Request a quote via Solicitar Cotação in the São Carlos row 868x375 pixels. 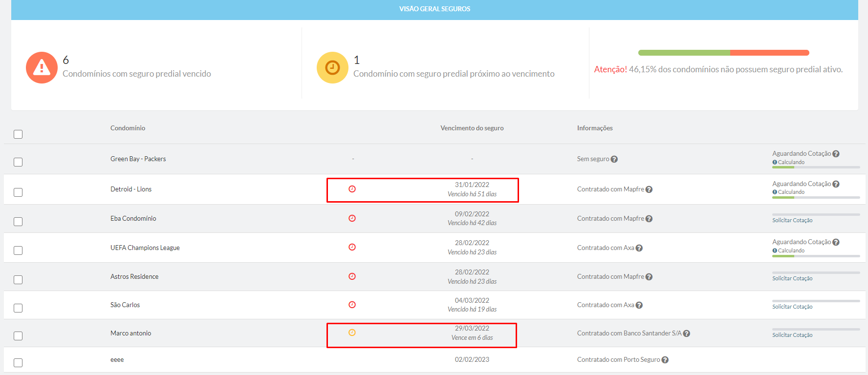(792, 307)
